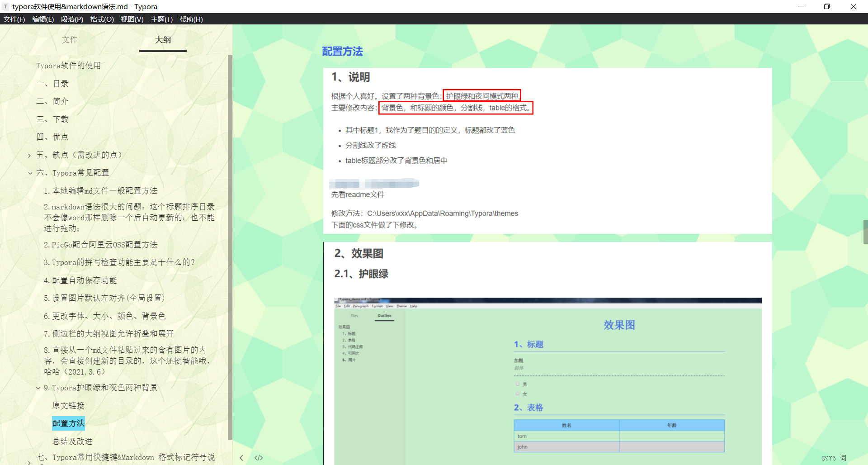Open 7.侧边栏的大纲视图允许折叠和展开 item
The image size is (868, 465).
click(x=109, y=334)
